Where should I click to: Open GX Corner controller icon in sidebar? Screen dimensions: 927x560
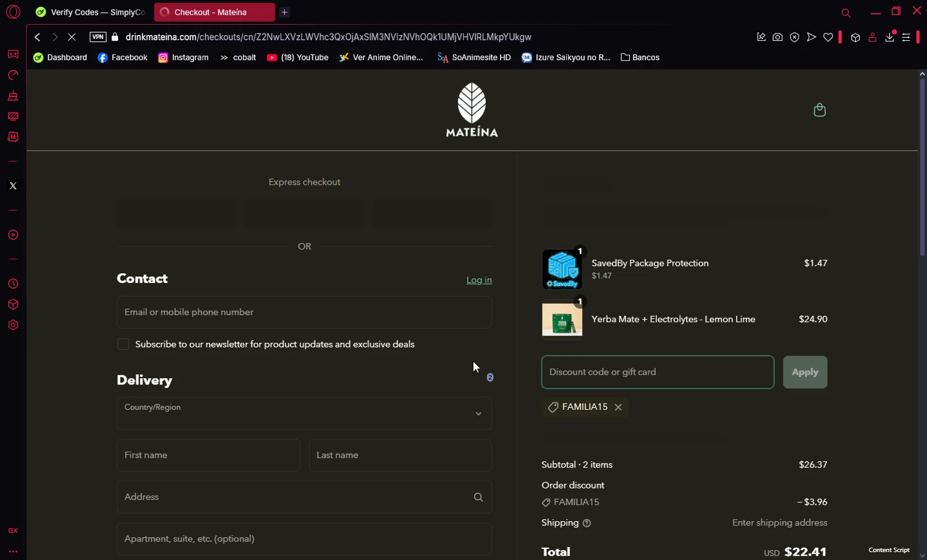[x=13, y=54]
